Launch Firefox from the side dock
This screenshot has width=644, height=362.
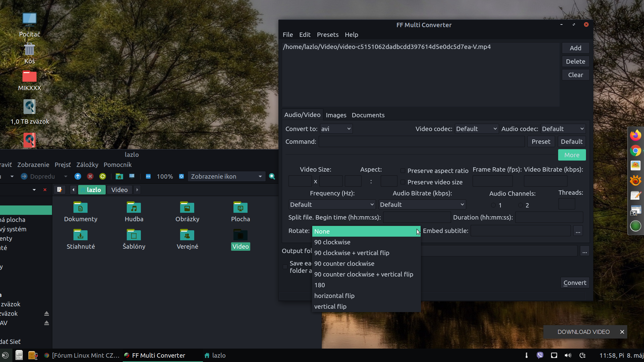point(635,135)
